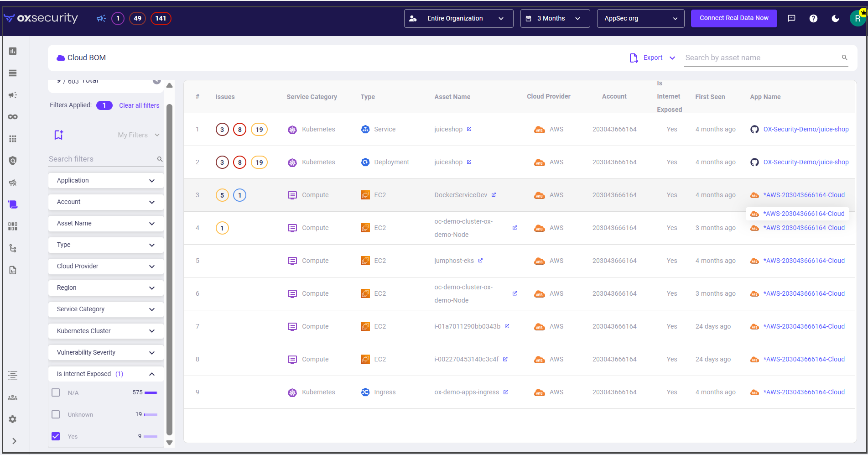This screenshot has width=868, height=455.
Task: Click Clear all filters link
Action: (x=139, y=105)
